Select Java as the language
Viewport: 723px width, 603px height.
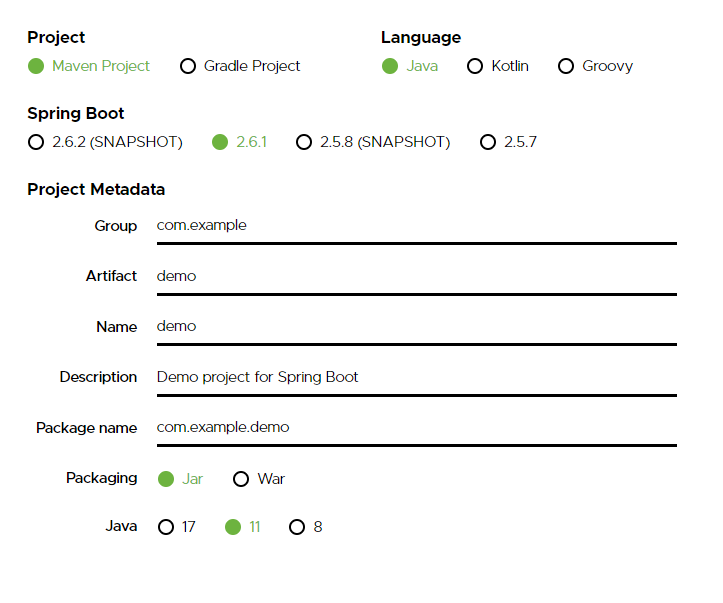[390, 66]
